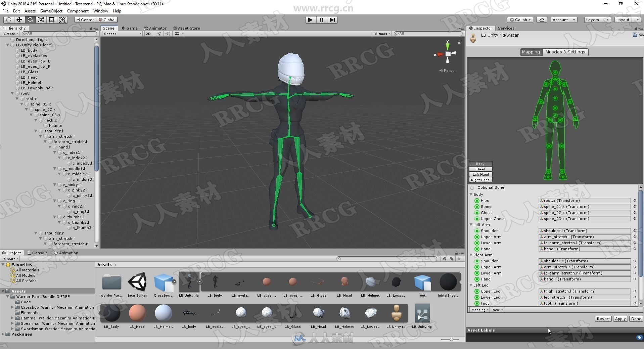This screenshot has width=644, height=349.
Task: Toggle Center pivot mode
Action: (x=85, y=20)
